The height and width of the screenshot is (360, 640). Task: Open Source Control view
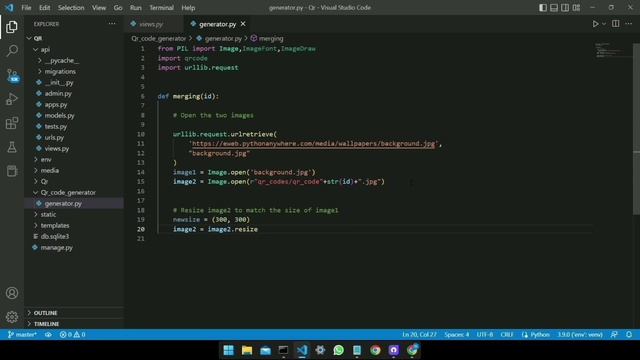(x=12, y=75)
